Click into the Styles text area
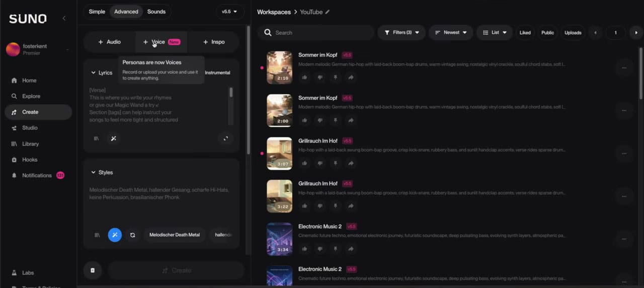644x288 pixels. 161,204
